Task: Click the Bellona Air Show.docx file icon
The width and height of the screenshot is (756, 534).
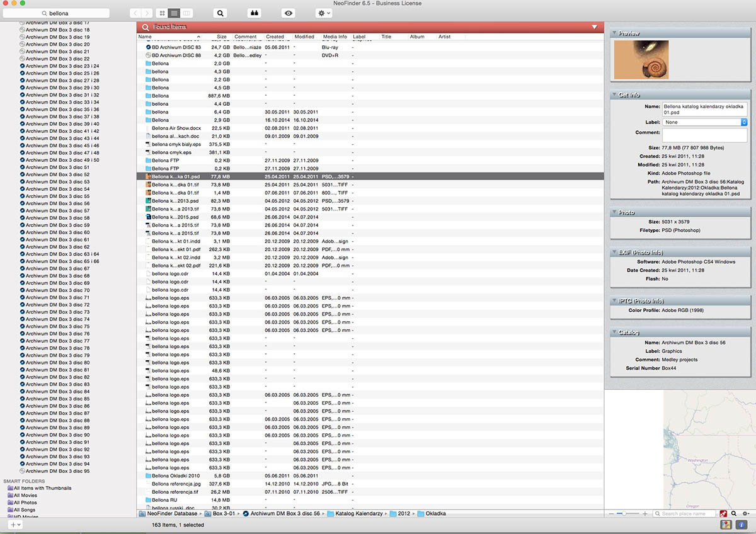Action: (x=149, y=128)
